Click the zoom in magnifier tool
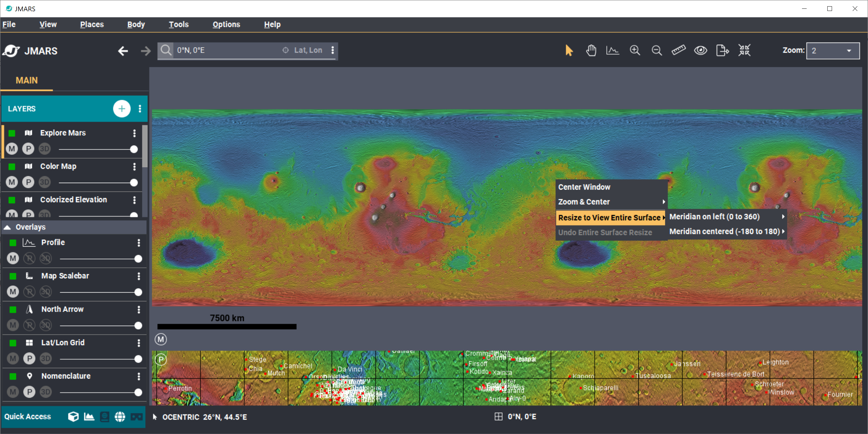868x434 pixels. tap(635, 51)
